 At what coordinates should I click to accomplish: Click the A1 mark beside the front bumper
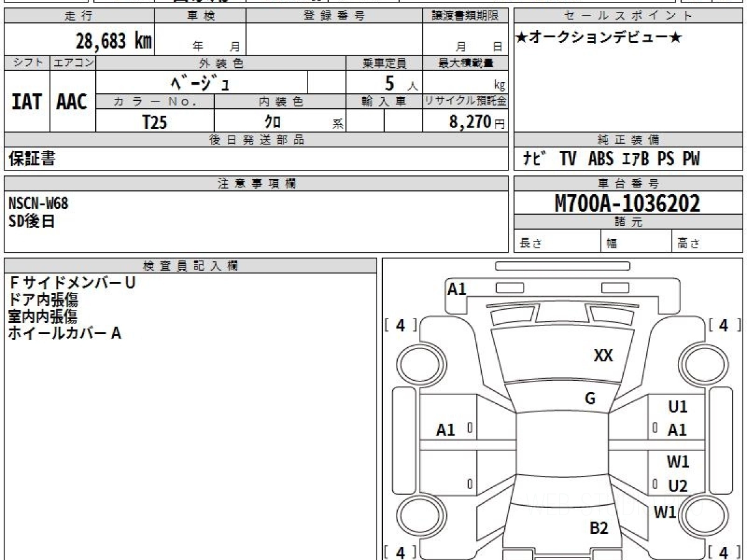click(x=457, y=289)
